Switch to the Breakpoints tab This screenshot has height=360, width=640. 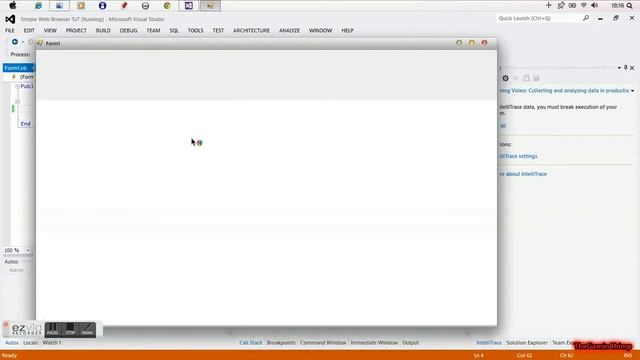point(281,343)
